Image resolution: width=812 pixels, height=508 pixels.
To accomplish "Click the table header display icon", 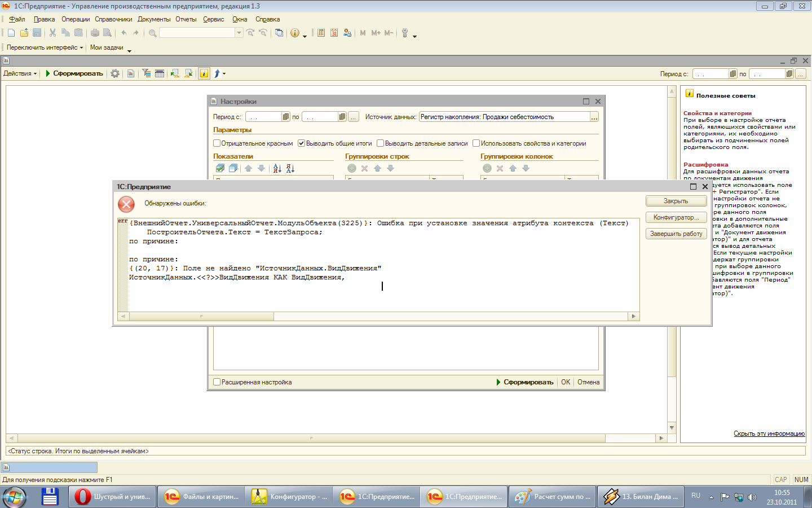I will pyautogui.click(x=160, y=73).
